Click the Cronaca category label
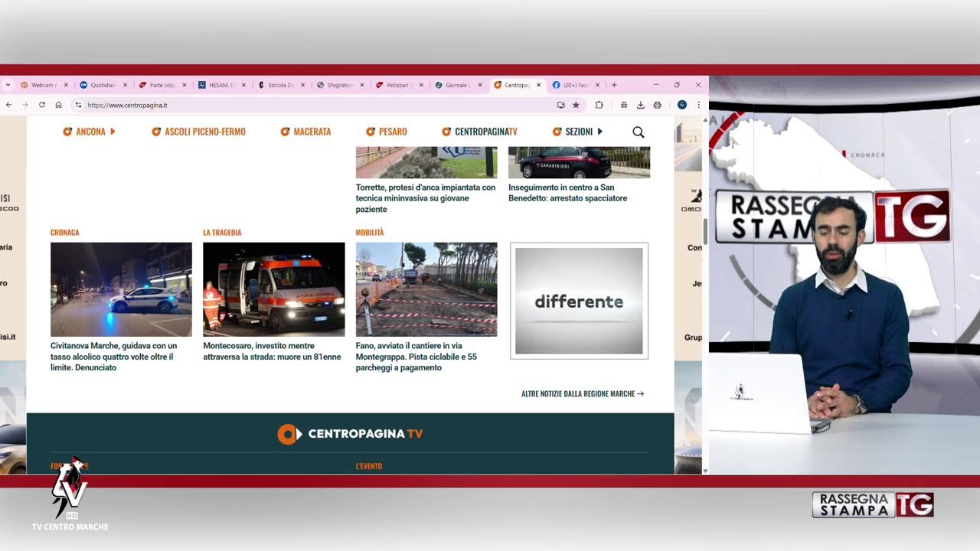Image resolution: width=980 pixels, height=551 pixels. pos(65,233)
